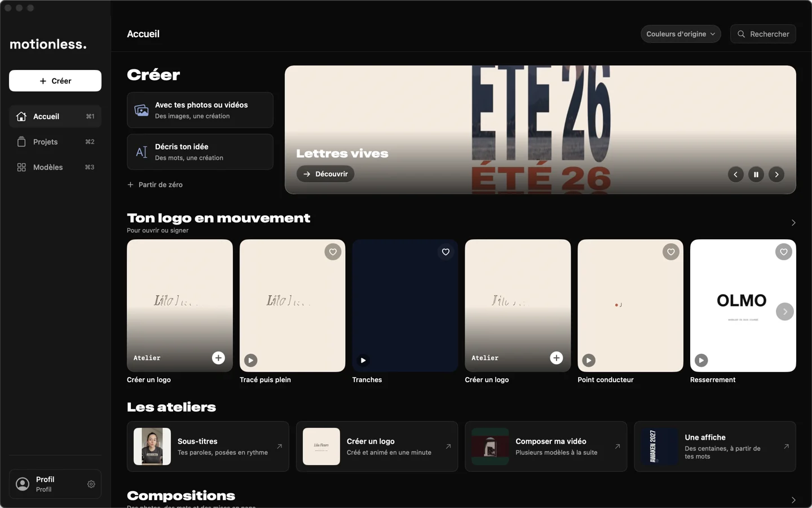This screenshot has width=812, height=508.
Task: Favorite the Tranches template
Action: 445,252
